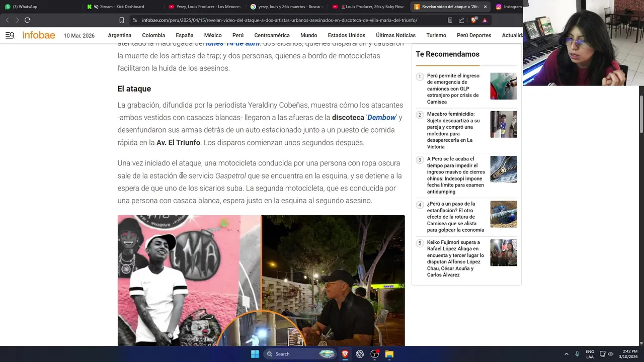Switch to Yerzy, Louis Producer - Los Menores tab

point(204,7)
